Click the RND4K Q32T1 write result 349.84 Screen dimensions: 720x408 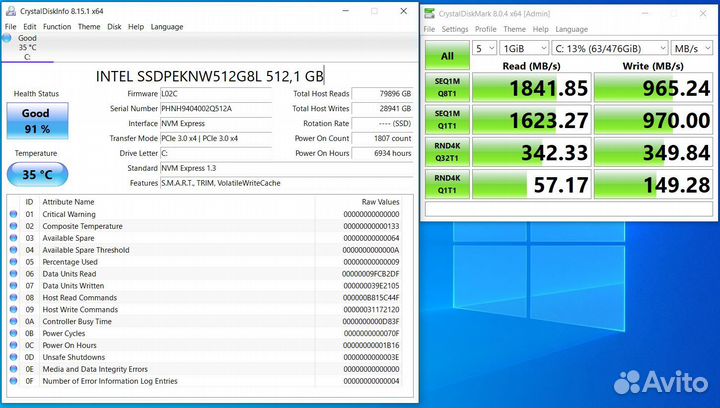pyautogui.click(x=653, y=152)
